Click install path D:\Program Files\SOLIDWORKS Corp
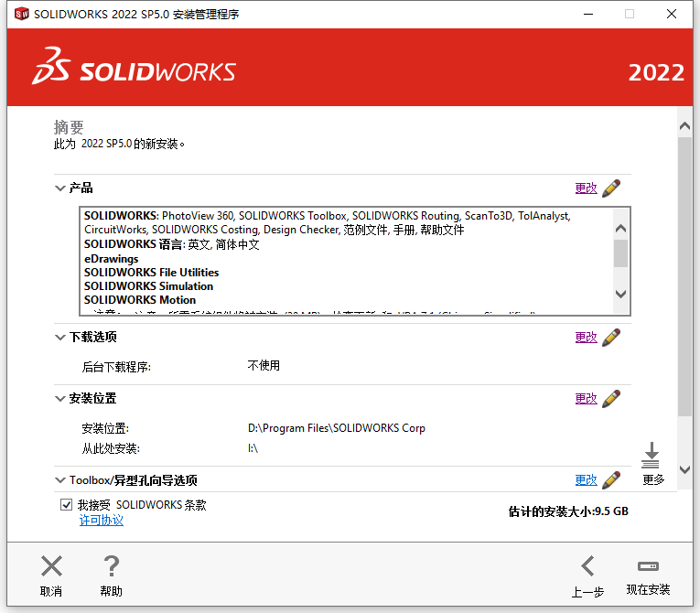The width and height of the screenshot is (700, 613). click(x=337, y=428)
